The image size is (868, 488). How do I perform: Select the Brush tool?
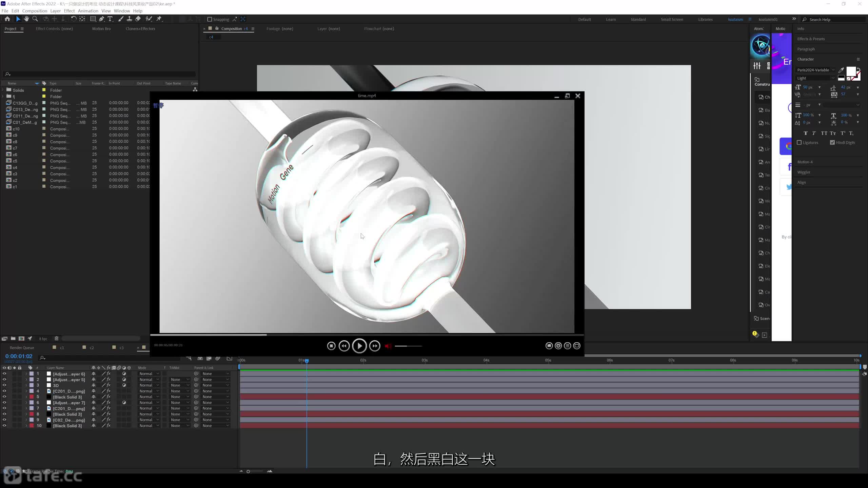coord(121,19)
